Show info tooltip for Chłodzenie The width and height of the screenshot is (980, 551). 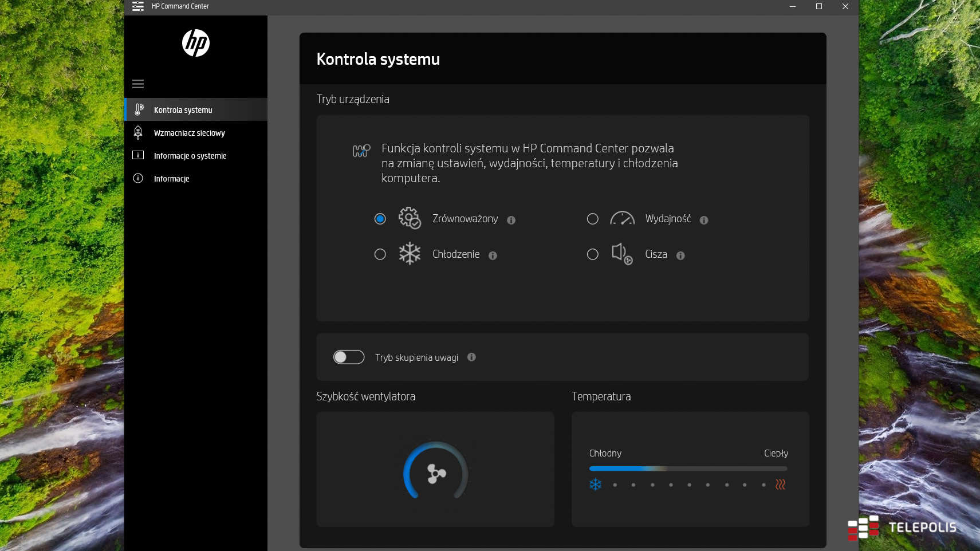click(493, 255)
